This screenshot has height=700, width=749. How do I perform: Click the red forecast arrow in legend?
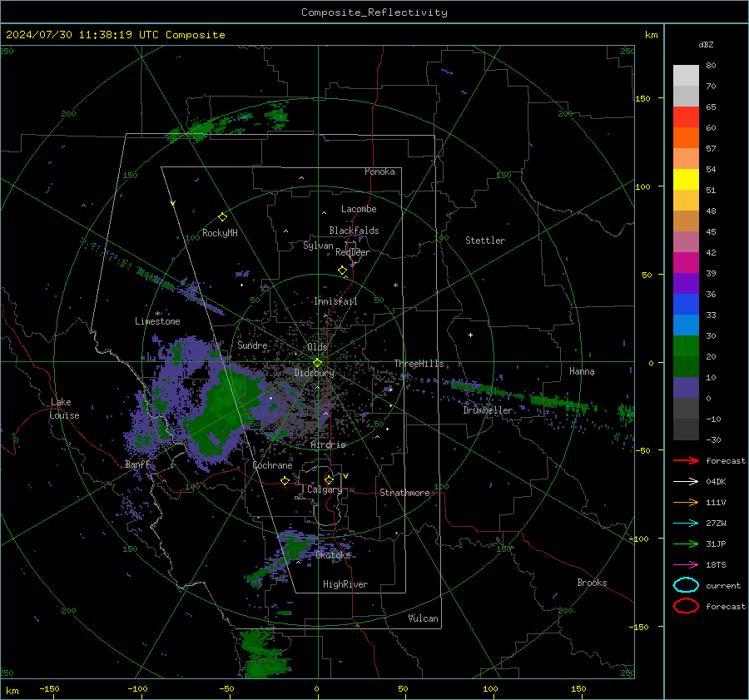(686, 460)
